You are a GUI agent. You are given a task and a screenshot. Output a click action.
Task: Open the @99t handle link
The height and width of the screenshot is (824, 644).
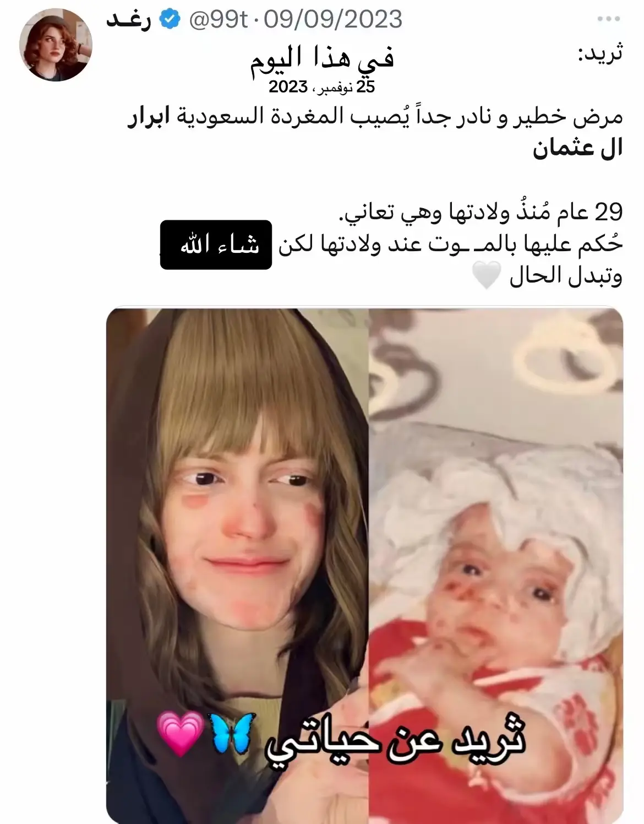[219, 21]
